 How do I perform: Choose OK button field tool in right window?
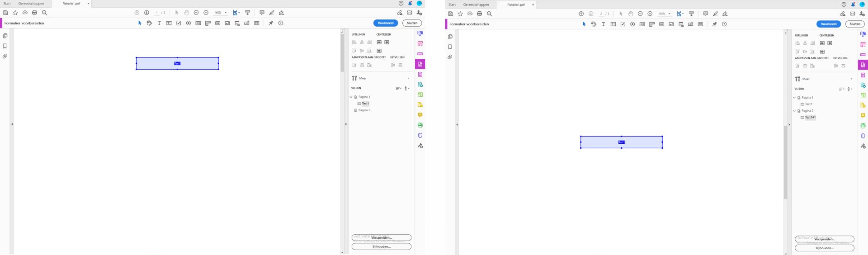coord(661,24)
